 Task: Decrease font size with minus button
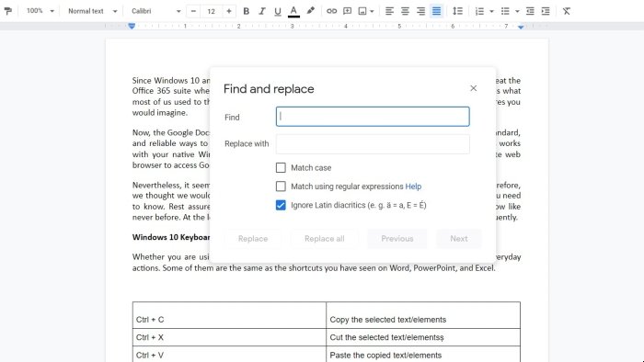pyautogui.click(x=193, y=11)
